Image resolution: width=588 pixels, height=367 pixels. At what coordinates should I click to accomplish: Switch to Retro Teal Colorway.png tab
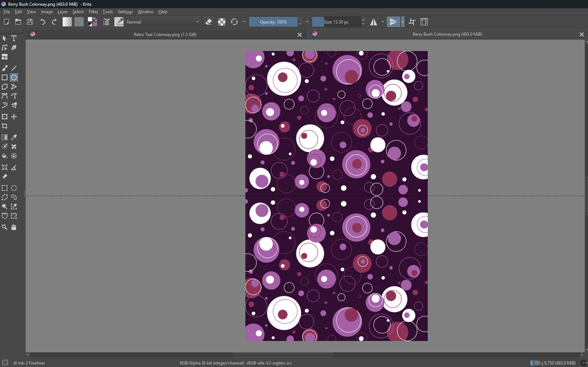click(x=165, y=34)
